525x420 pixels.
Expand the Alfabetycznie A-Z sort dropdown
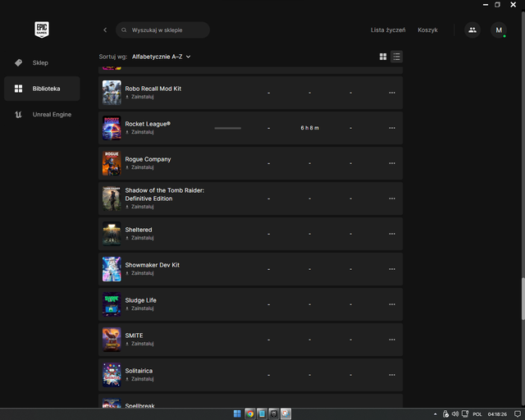(x=161, y=57)
